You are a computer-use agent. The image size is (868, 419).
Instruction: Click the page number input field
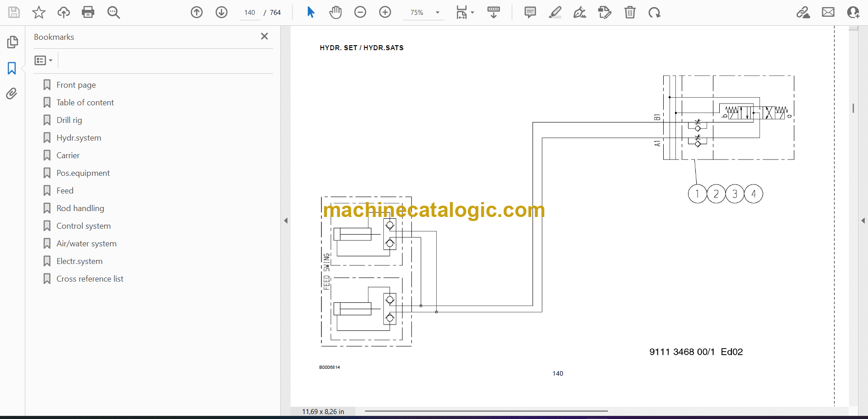(250, 13)
